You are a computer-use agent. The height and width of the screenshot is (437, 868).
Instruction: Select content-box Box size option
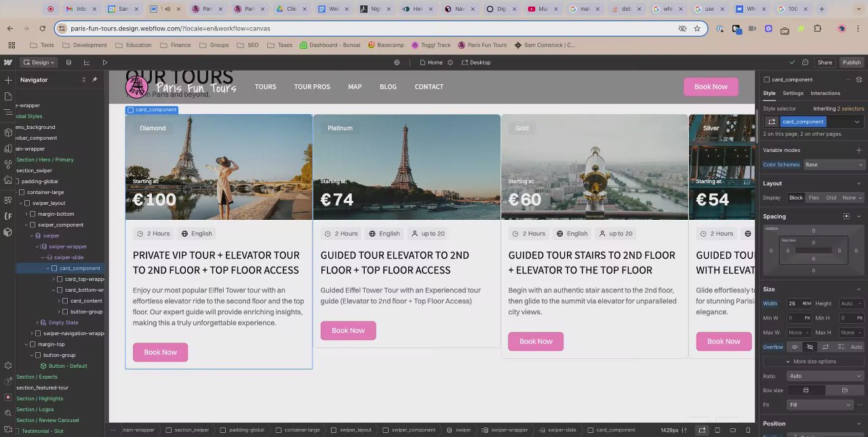pos(844,390)
